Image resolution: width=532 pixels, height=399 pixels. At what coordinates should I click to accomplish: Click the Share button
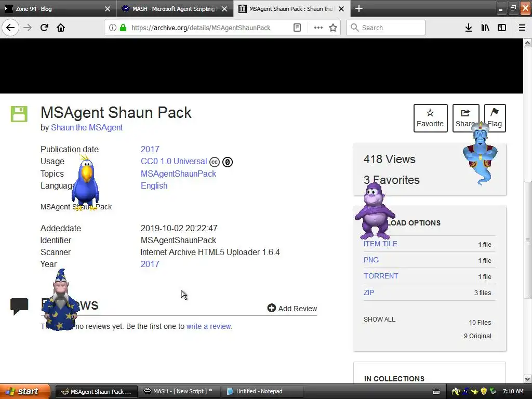[x=465, y=118]
